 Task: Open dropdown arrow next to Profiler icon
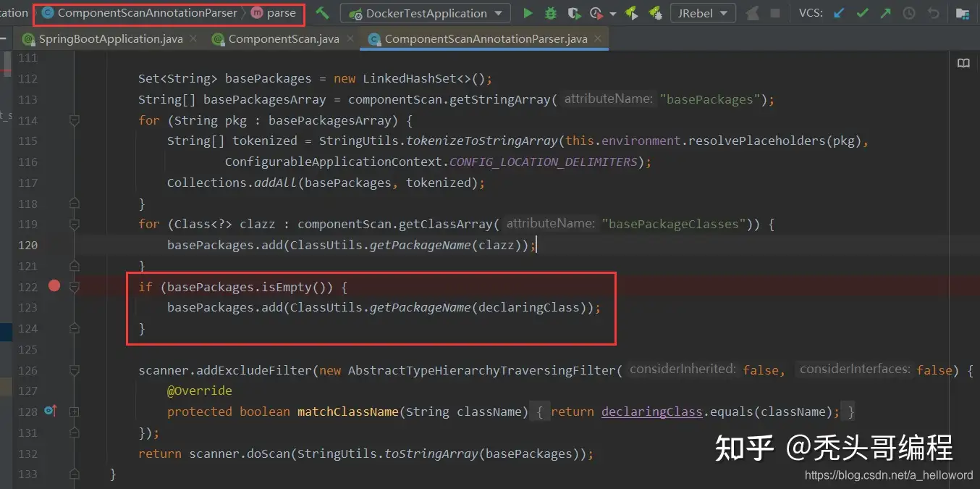(x=612, y=14)
